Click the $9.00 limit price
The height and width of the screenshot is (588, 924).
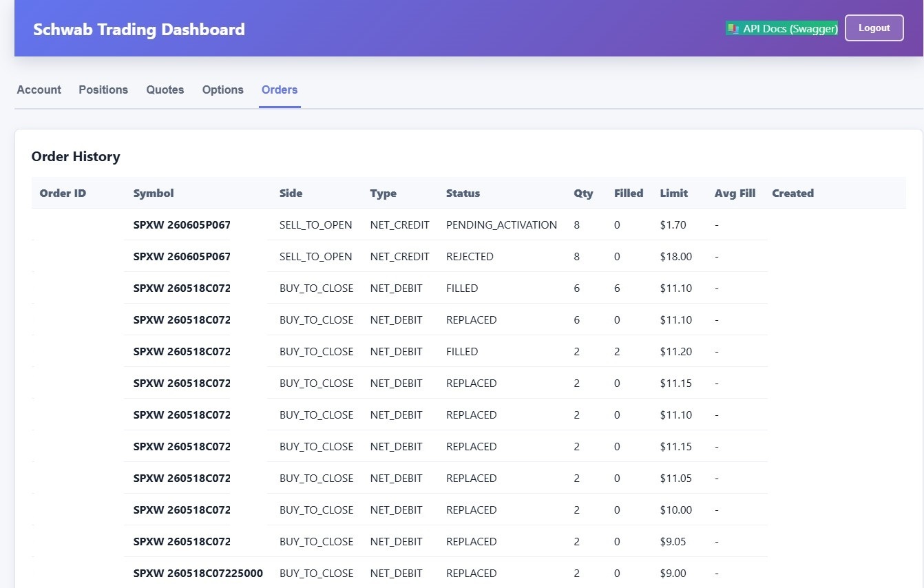coord(673,574)
